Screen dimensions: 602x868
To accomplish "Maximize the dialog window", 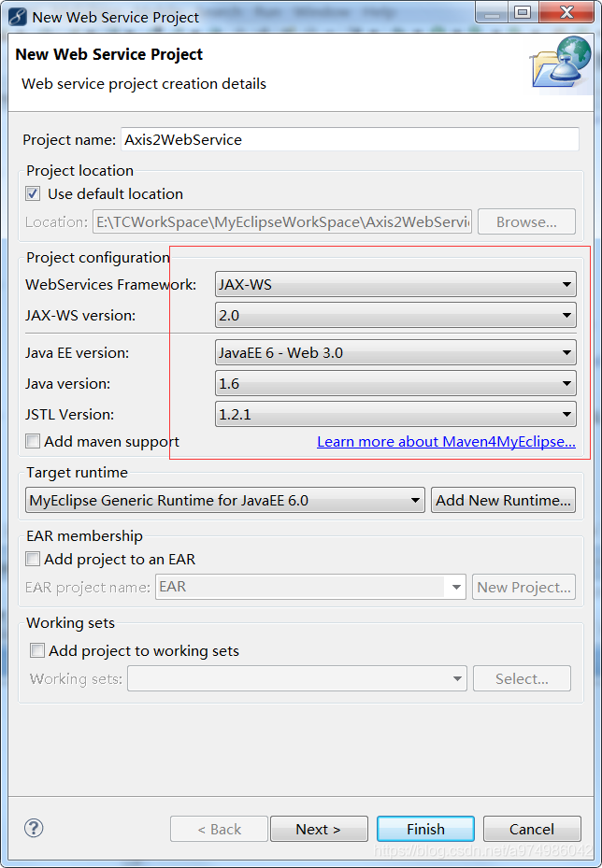I will [523, 12].
